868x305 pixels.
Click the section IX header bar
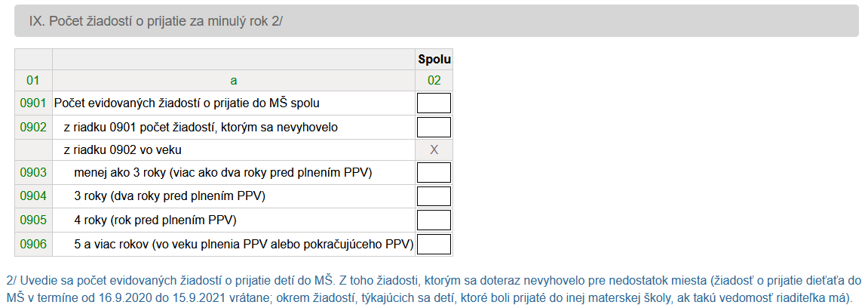coord(436,21)
